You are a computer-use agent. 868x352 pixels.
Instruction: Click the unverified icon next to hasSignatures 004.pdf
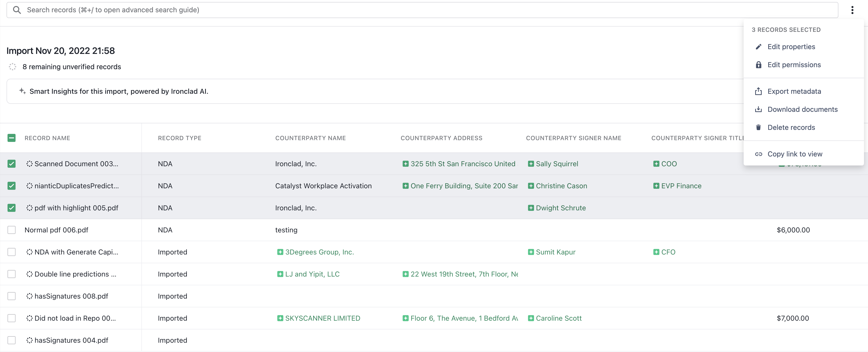pos(29,340)
